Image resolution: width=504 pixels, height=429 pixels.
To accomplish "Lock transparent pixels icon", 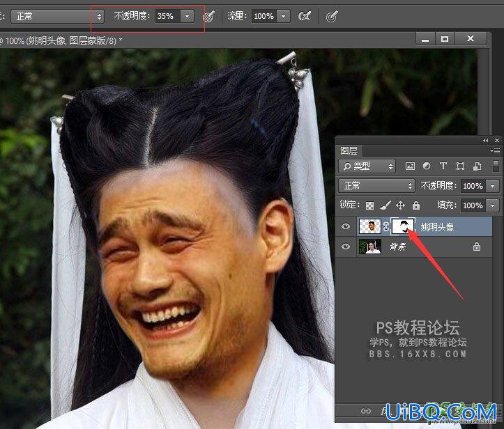I will (369, 205).
